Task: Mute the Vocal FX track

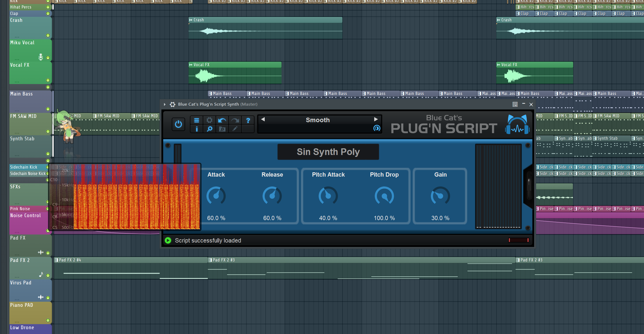Action: (x=48, y=80)
